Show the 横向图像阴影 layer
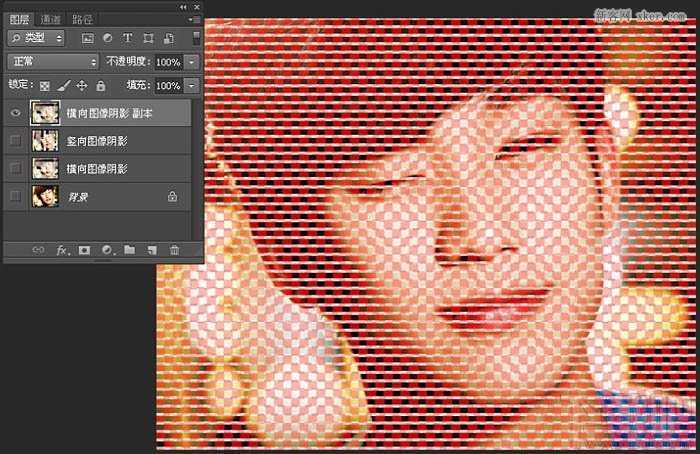The height and width of the screenshot is (454, 700). [16, 168]
